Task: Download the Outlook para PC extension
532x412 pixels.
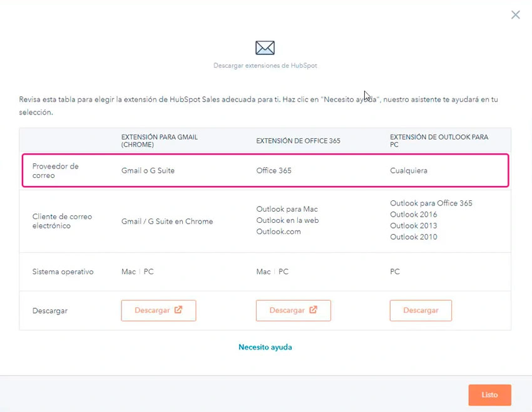Action: [421, 311]
